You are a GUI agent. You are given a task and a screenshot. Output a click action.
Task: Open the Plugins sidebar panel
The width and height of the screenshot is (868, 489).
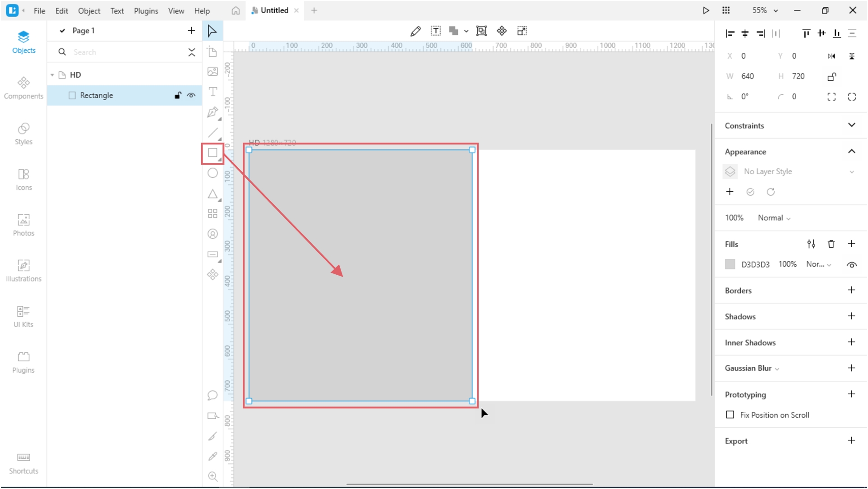tap(23, 362)
